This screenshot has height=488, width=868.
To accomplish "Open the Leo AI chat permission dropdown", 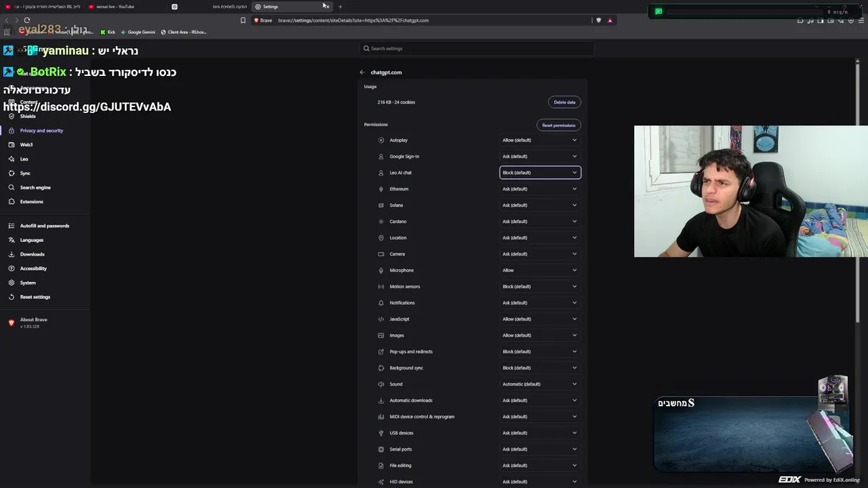I will point(540,173).
